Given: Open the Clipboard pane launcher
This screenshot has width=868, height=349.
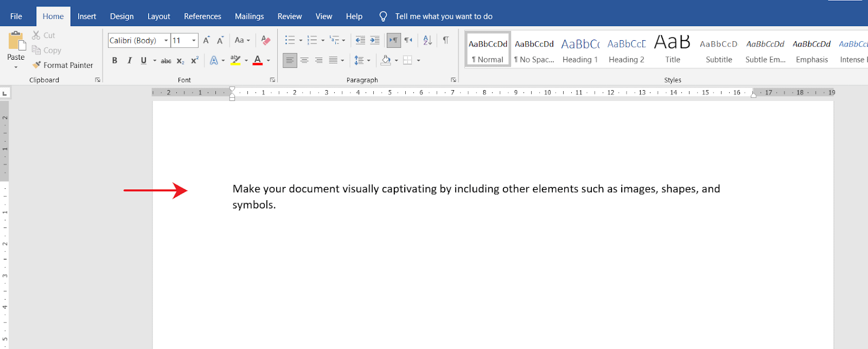Looking at the screenshot, I should coord(98,80).
